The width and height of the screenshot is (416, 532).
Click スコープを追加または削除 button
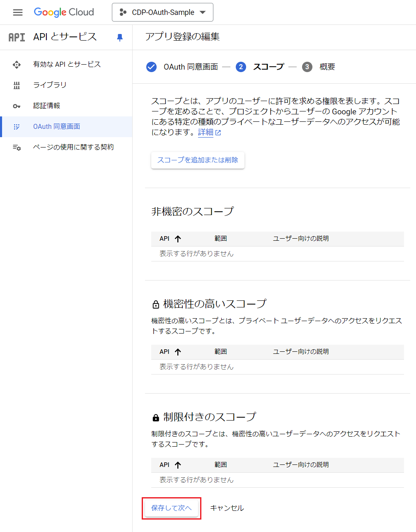click(198, 160)
